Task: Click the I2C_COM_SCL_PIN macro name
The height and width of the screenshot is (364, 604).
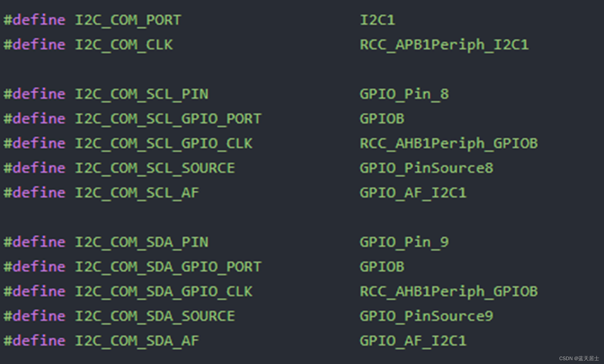Action: [142, 94]
